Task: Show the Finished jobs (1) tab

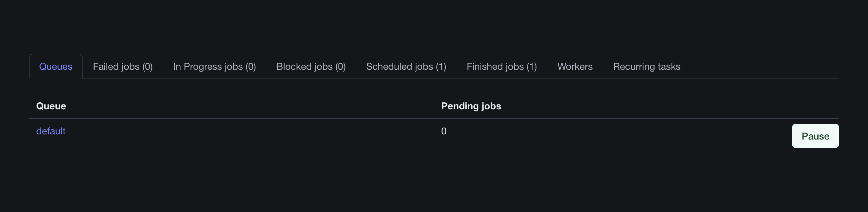Action: coord(502,66)
